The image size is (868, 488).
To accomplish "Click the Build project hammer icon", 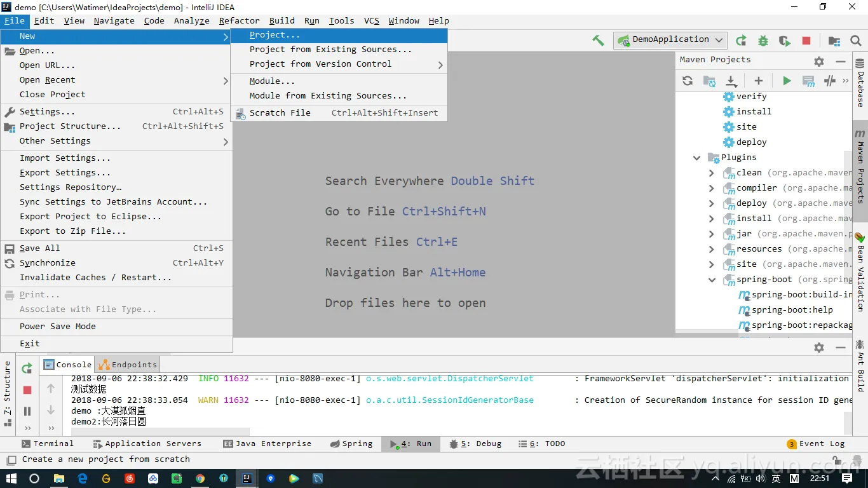I will coord(598,40).
